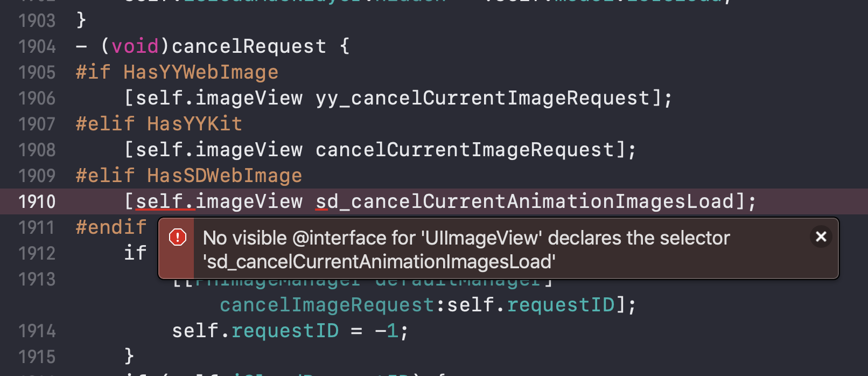Click the '#endif' directive on line 1911
The image size is (868, 376).
click(110, 227)
